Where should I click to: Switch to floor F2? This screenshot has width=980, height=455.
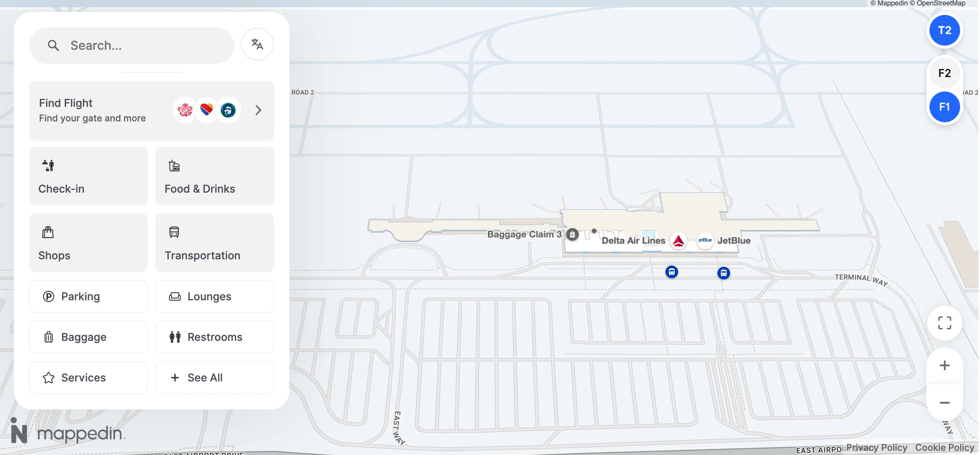tap(944, 73)
